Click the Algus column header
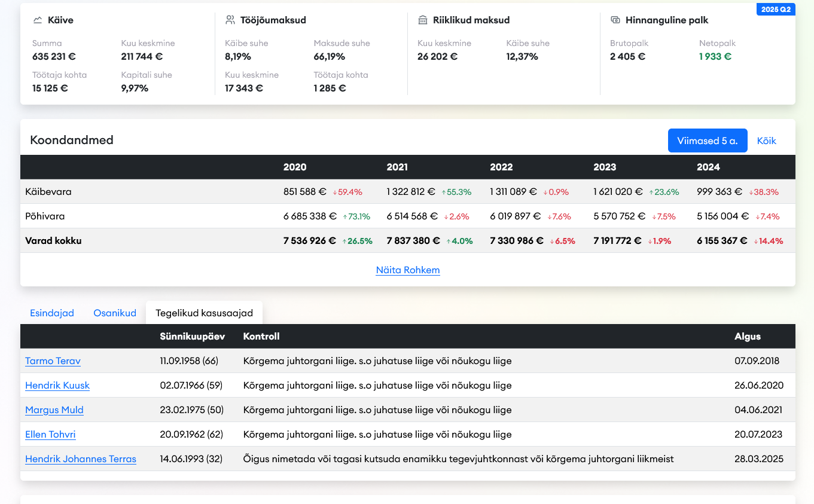This screenshot has height=504, width=814. (748, 337)
